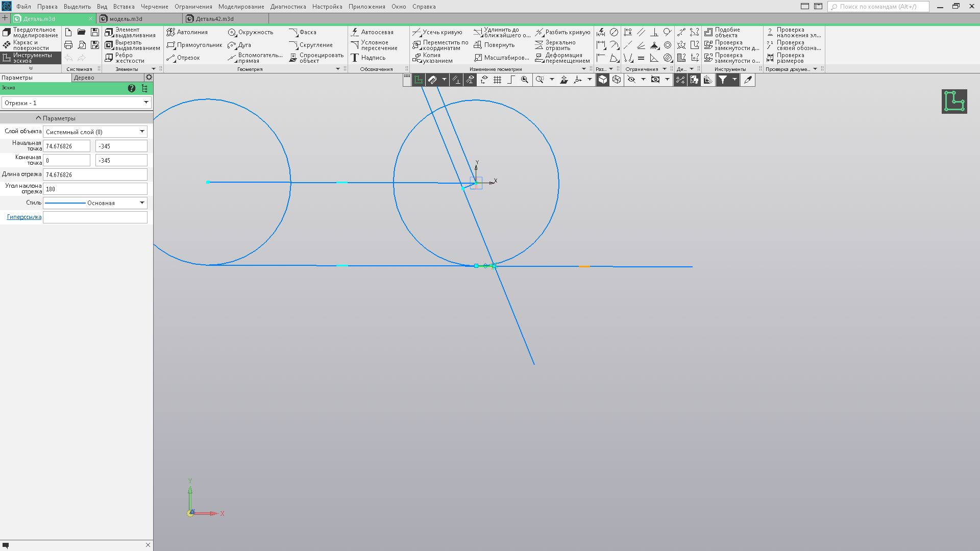
Task: Click the command search box
Action: 879,7
